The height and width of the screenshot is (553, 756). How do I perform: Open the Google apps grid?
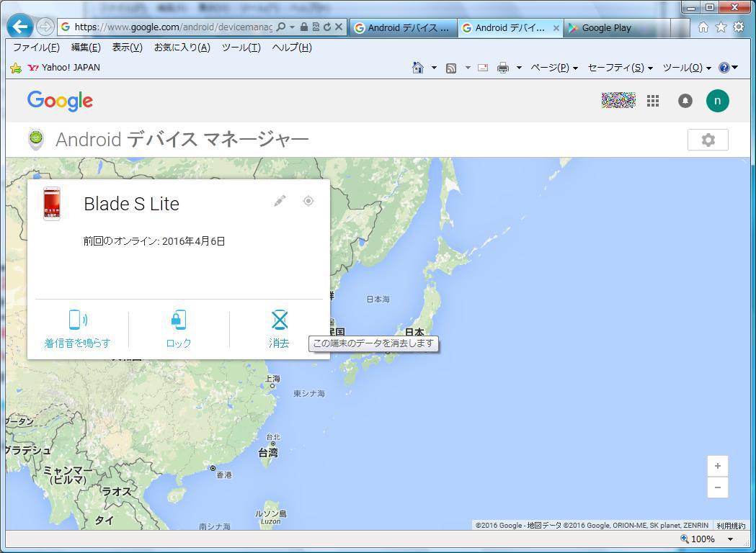[653, 102]
